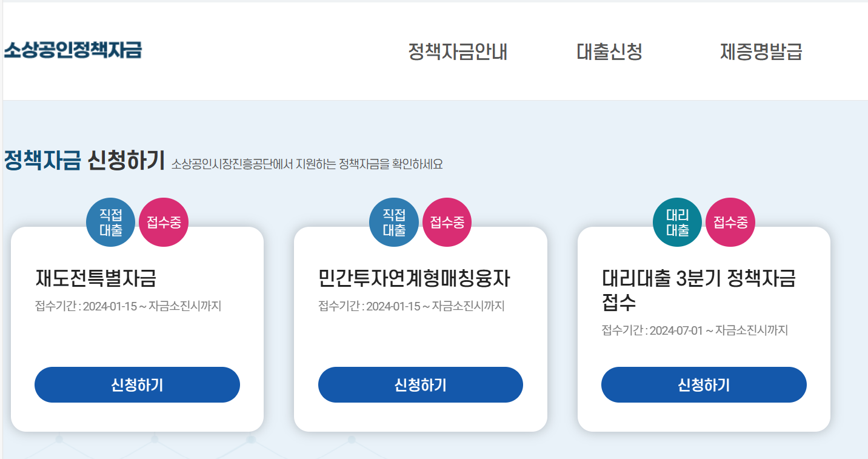Click 신청하기 for 대리대출 3분기 정책자금
This screenshot has width=868, height=459.
704,384
